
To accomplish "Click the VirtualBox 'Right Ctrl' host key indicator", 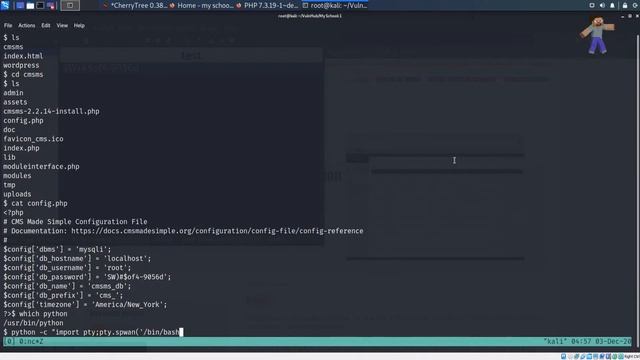I will [631, 357].
